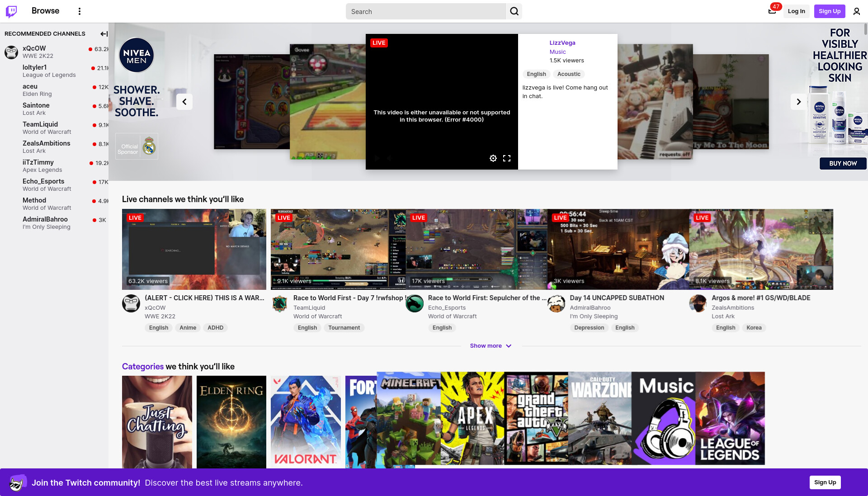Viewport: 868px width, 496px height.
Task: Open video player settings gear
Action: (x=493, y=158)
